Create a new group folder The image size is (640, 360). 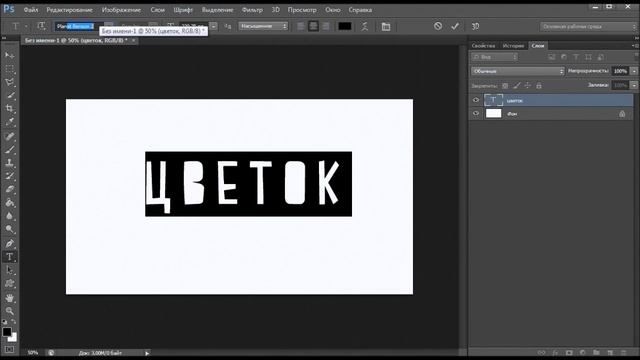pos(596,352)
